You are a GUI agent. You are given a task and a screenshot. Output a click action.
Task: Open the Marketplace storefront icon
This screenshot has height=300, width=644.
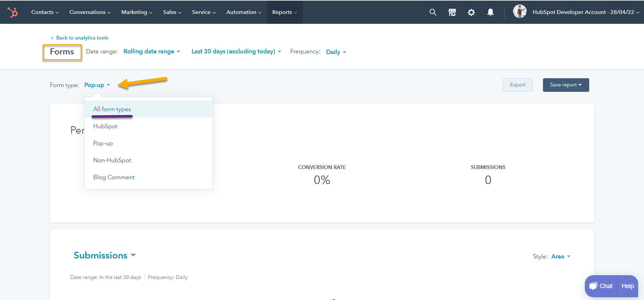(452, 12)
